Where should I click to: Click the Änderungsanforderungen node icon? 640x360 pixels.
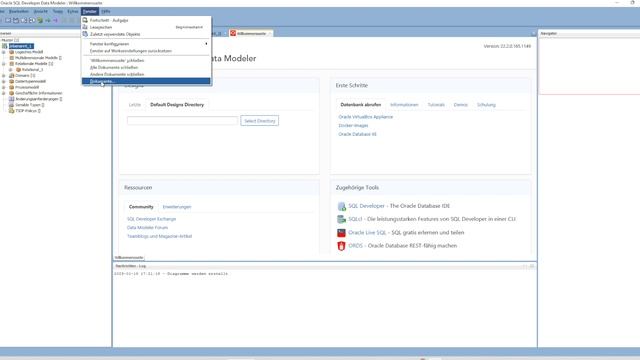pyautogui.click(x=11, y=99)
